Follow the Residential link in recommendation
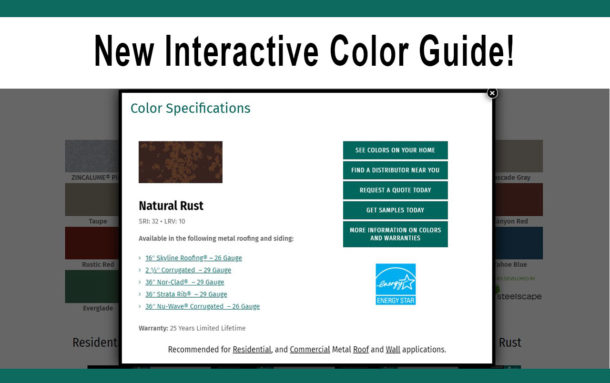The height and width of the screenshot is (383, 610). [x=252, y=350]
